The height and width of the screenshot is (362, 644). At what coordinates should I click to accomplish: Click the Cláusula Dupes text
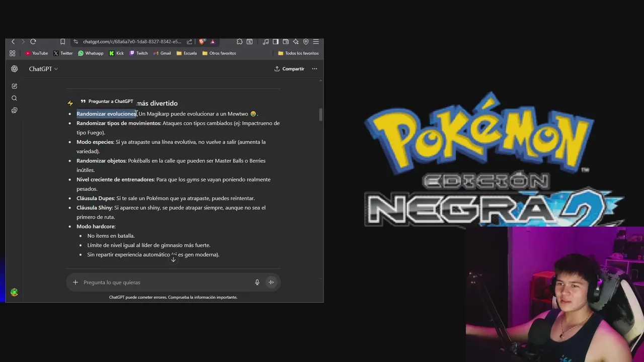pos(95,198)
